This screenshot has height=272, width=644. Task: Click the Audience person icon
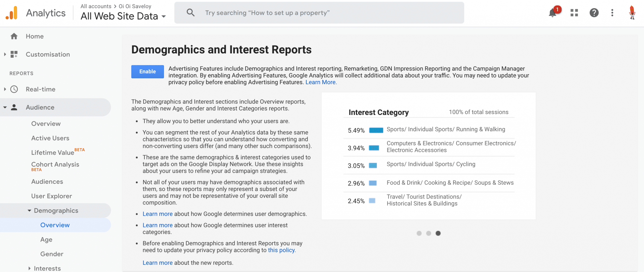pyautogui.click(x=14, y=107)
